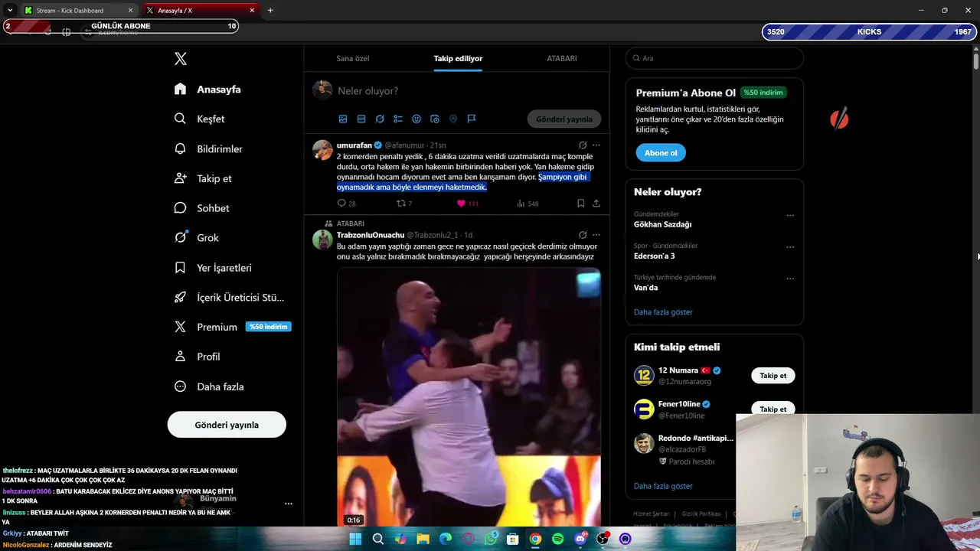Open the Ederson'a 3 trend
This screenshot has height=551, width=980.
click(x=654, y=256)
